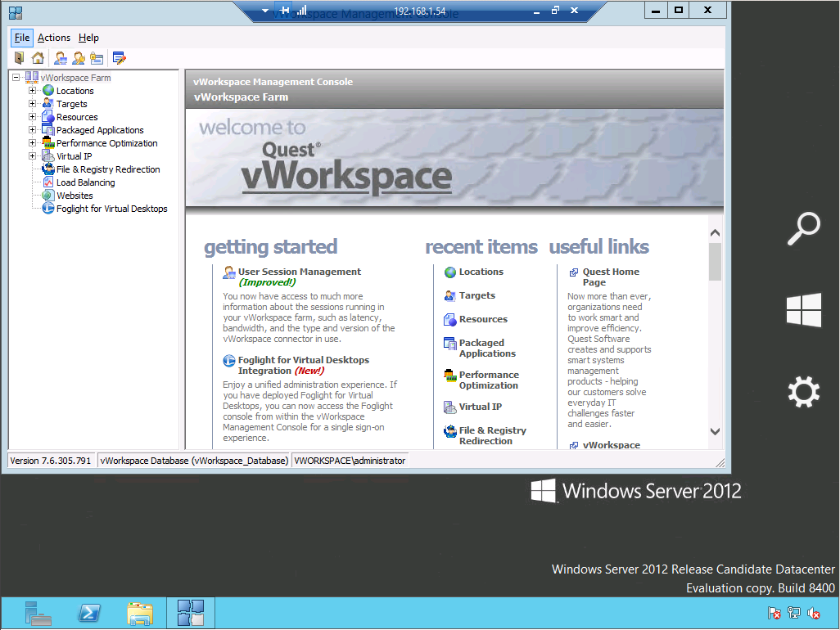The width and height of the screenshot is (840, 630).
Task: Click the folder list toolbar icon
Action: click(97, 58)
